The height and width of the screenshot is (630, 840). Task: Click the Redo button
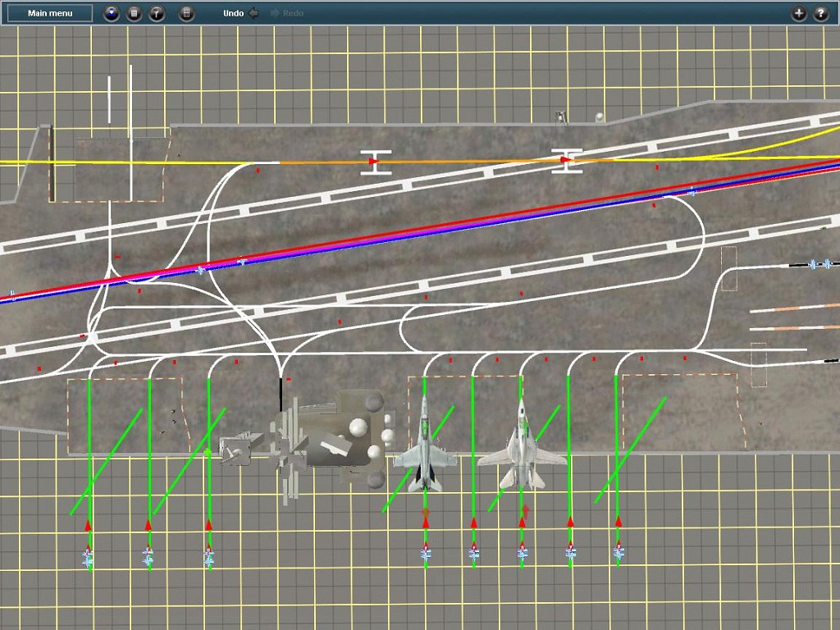coord(288,13)
